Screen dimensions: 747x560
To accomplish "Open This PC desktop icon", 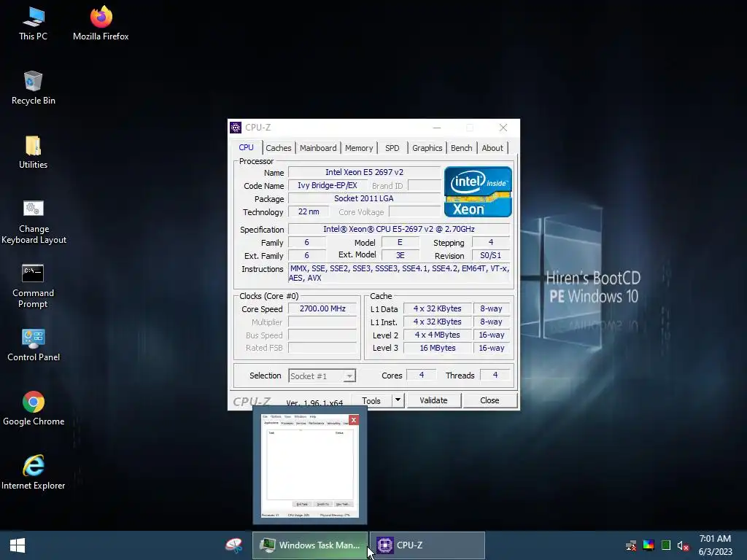I will tap(33, 23).
